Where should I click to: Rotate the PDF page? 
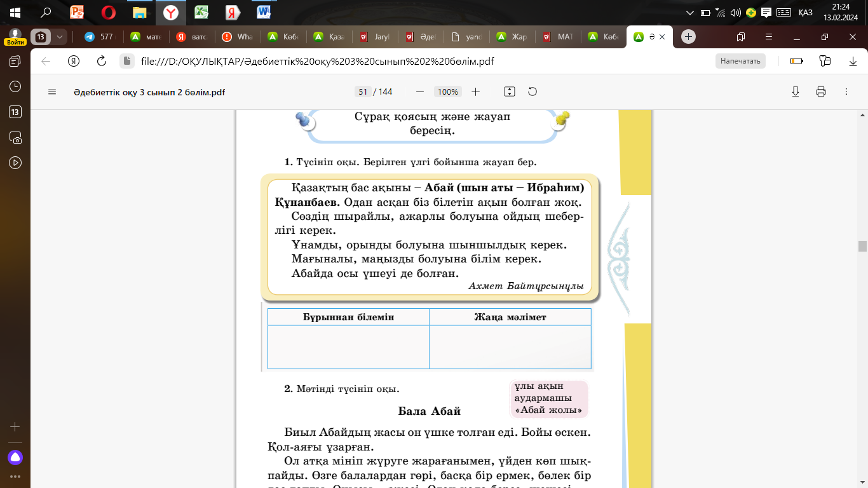(532, 91)
